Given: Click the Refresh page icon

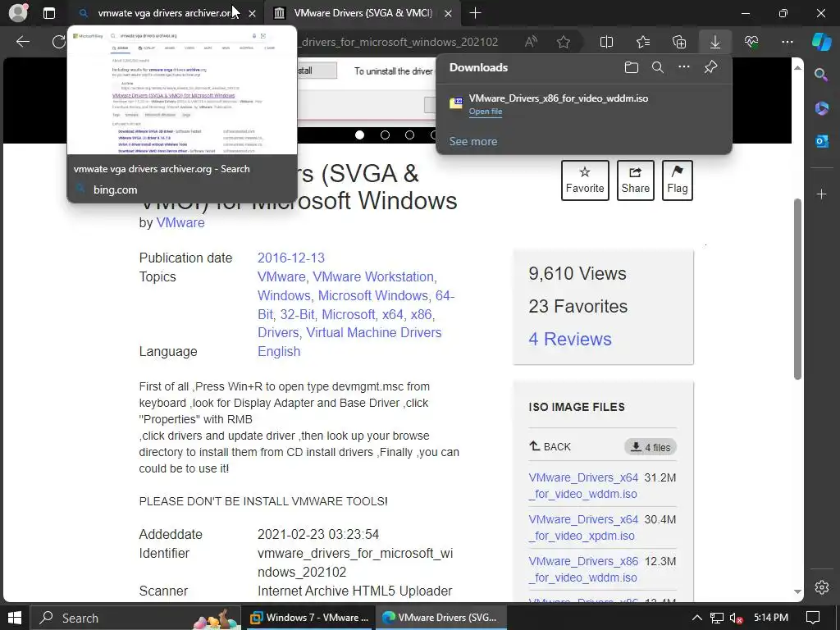Looking at the screenshot, I should 58,42.
